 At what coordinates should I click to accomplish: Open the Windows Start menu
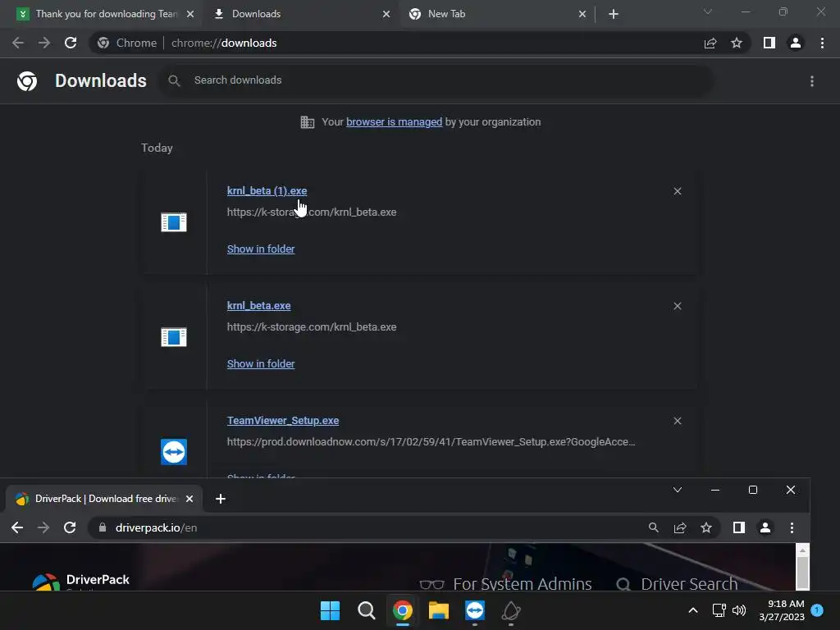coord(330,610)
